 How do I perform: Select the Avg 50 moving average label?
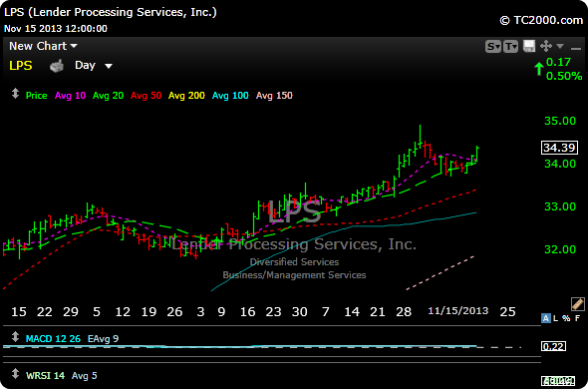[146, 96]
